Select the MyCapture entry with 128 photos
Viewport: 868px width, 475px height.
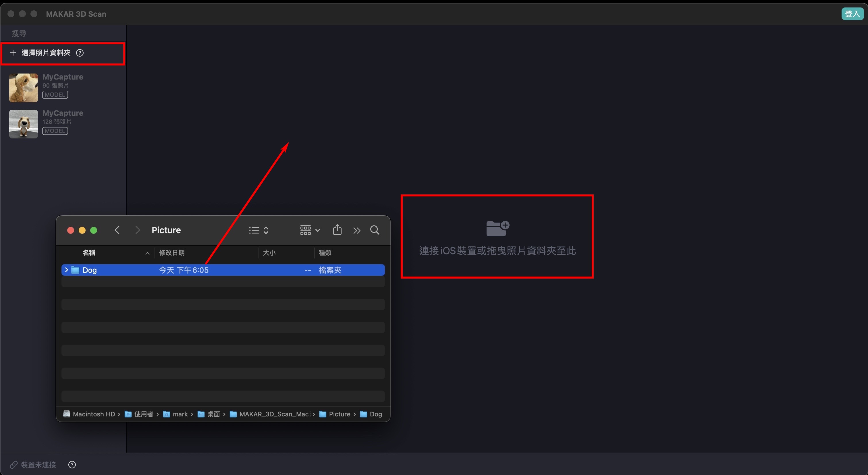click(63, 121)
